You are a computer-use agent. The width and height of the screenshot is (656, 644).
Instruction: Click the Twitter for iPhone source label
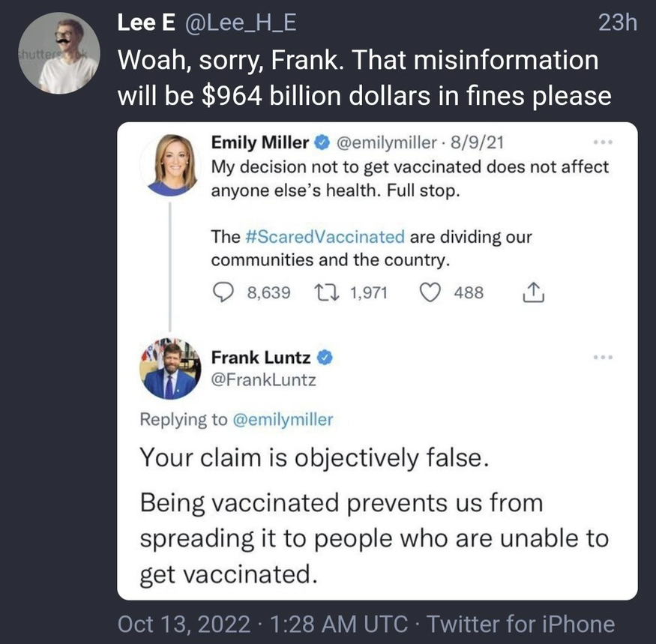tap(521, 624)
